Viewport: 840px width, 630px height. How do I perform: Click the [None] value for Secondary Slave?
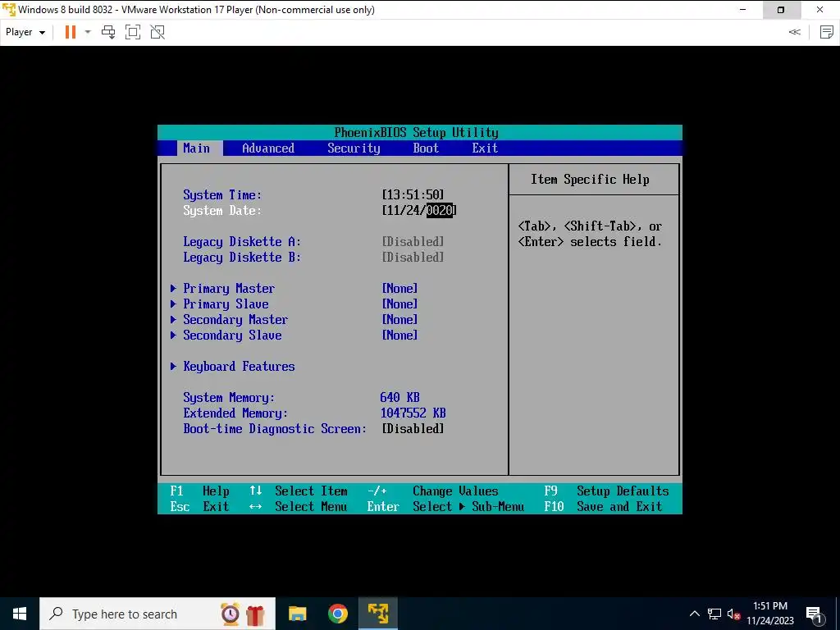pyautogui.click(x=399, y=335)
